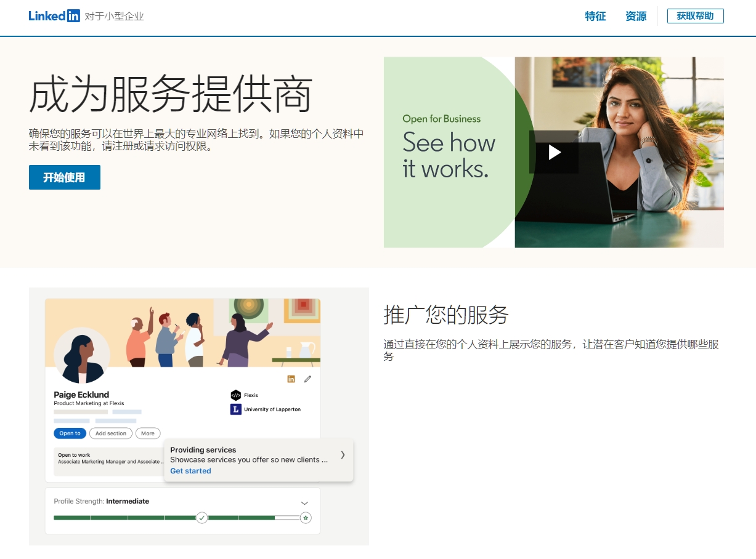Open the 资源 menu in the header
This screenshot has width=756, height=559.
tap(636, 17)
